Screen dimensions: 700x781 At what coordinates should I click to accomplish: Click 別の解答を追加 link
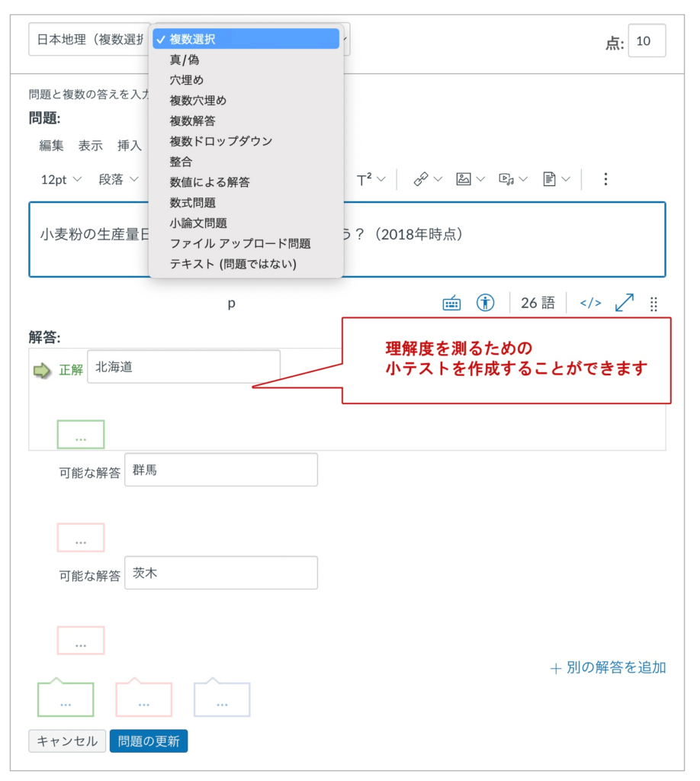(x=608, y=668)
